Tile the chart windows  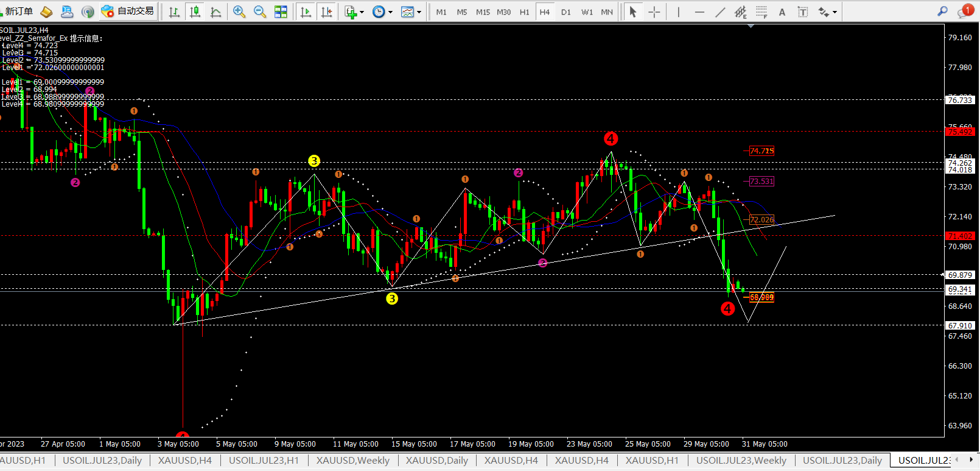pyautogui.click(x=281, y=12)
